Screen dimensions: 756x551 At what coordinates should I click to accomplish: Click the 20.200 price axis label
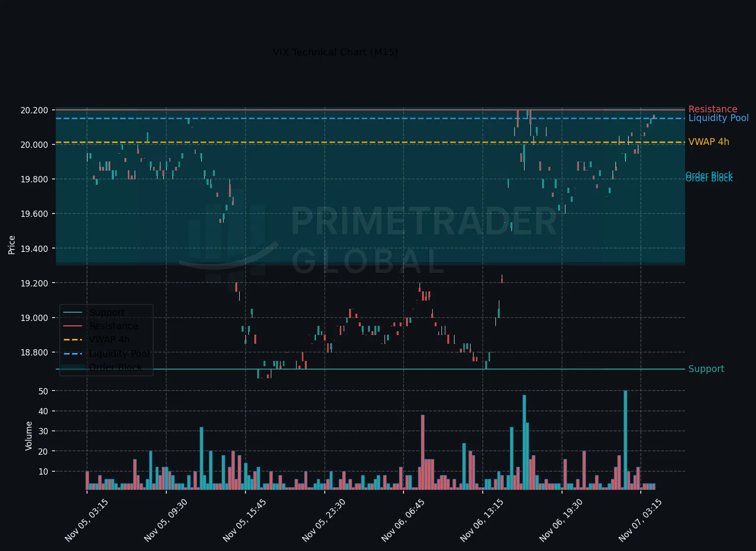coord(34,110)
